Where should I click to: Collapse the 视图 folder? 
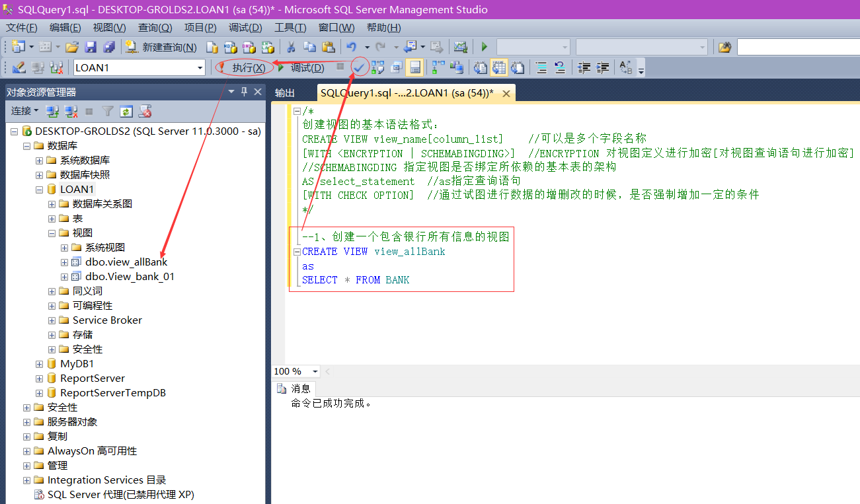[51, 233]
